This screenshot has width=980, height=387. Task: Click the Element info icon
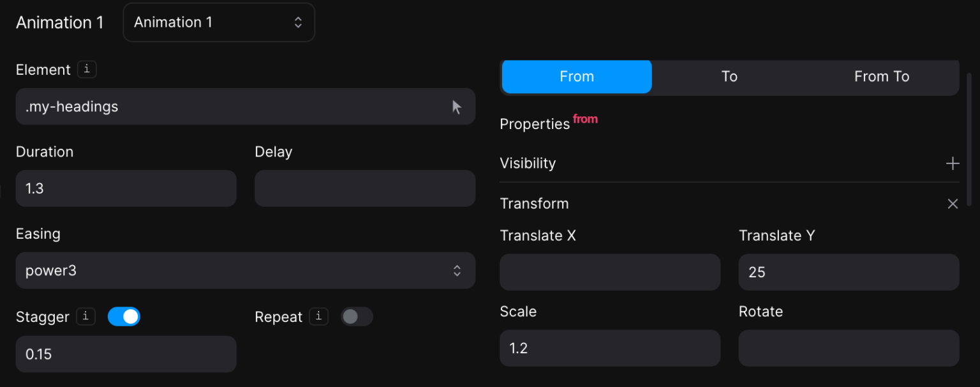click(x=87, y=70)
